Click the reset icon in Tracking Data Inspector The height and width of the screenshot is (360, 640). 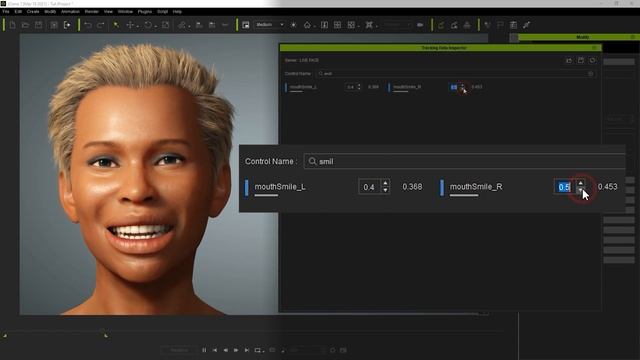click(x=592, y=60)
